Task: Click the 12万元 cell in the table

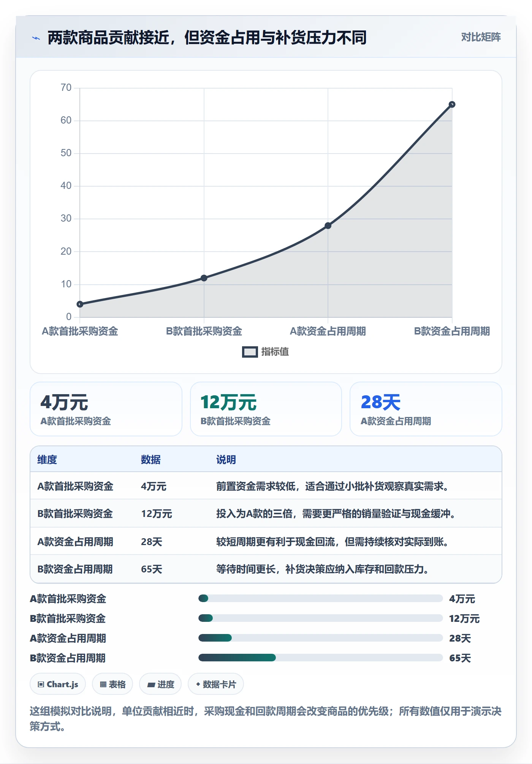Action: click(157, 514)
